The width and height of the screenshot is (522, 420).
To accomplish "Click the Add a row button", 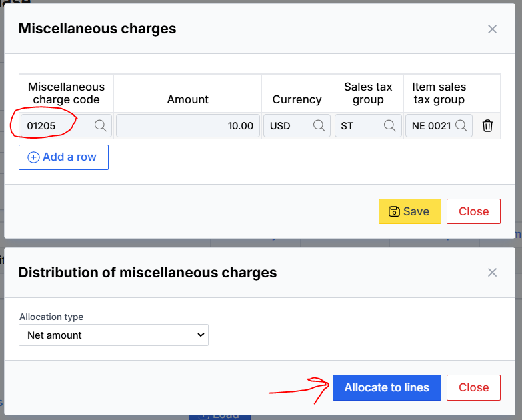I will 63,157.
